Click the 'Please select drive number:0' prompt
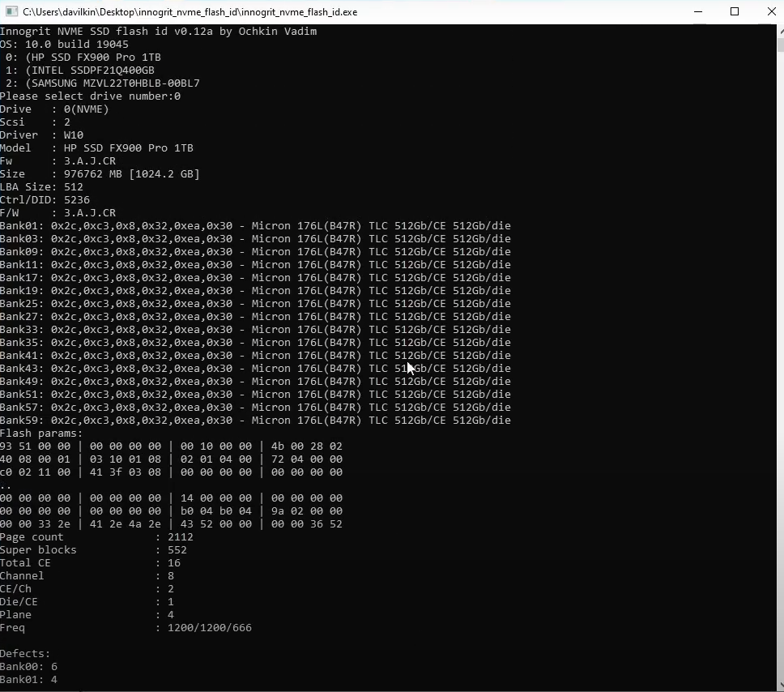 (x=90, y=96)
